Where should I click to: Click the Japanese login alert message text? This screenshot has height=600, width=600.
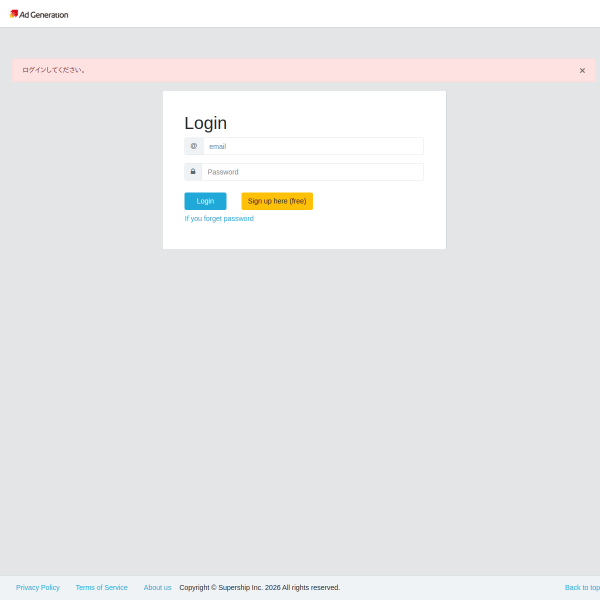(55, 70)
